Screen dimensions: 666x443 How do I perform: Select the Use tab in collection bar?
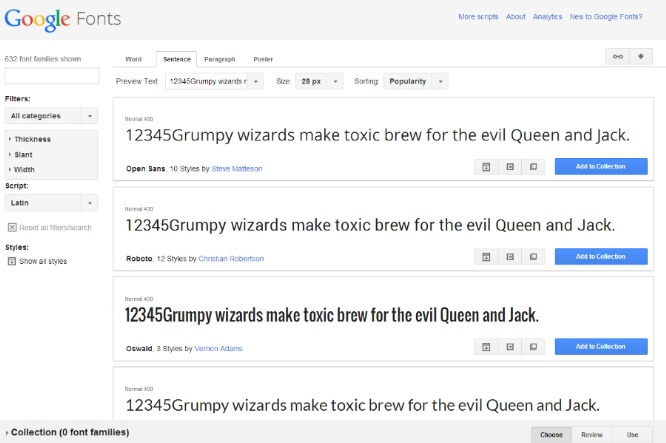point(632,435)
